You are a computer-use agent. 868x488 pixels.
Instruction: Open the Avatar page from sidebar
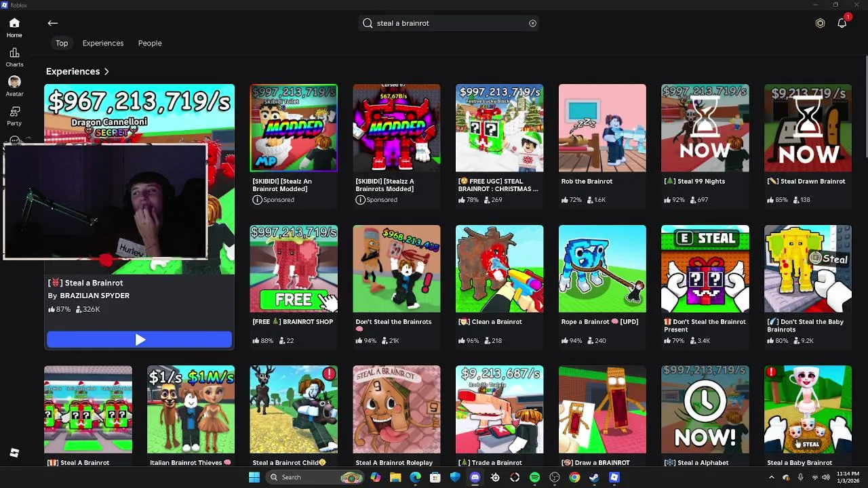click(x=14, y=86)
